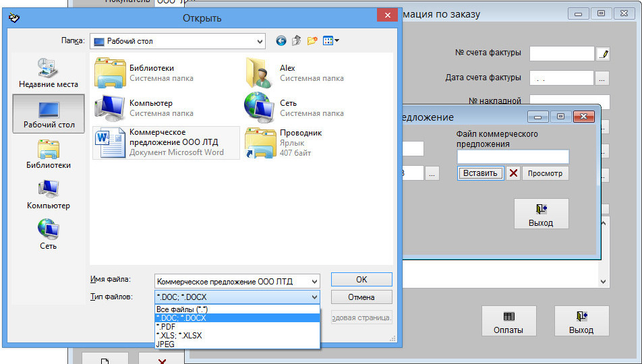Image resolution: width=642 pixels, height=364 pixels.
Task: Click scroll up arrow in order window
Action: [603, 224]
